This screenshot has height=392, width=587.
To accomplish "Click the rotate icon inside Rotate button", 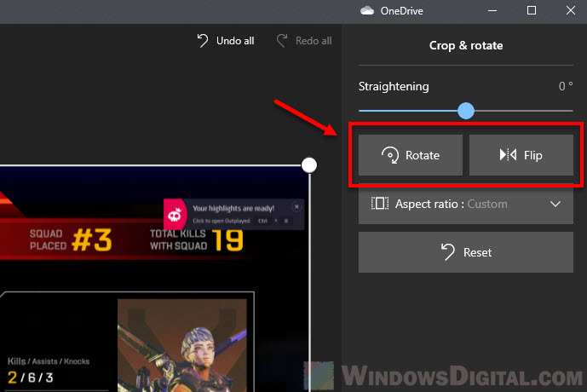I will click(x=390, y=155).
